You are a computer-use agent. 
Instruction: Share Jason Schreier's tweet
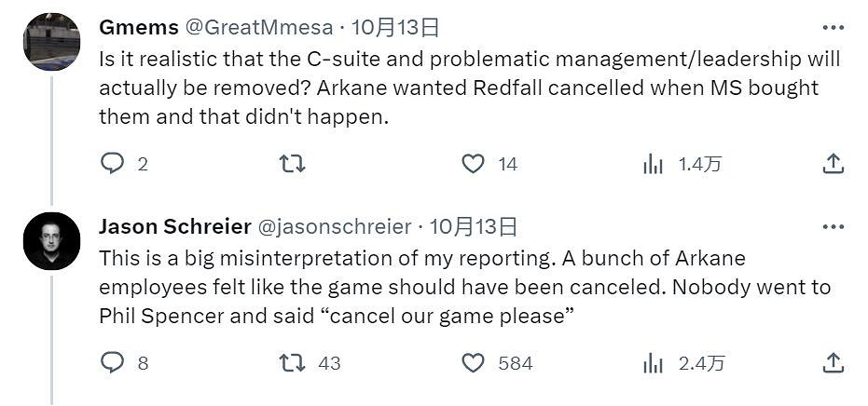tap(833, 362)
